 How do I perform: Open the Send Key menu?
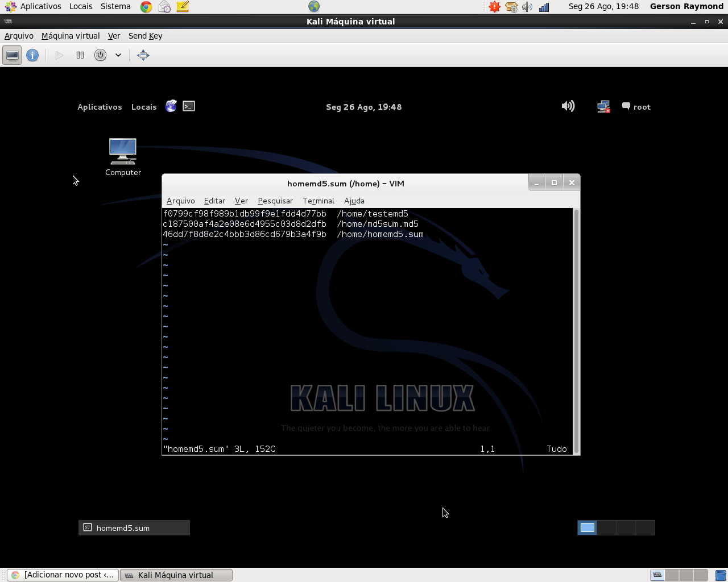(x=146, y=36)
